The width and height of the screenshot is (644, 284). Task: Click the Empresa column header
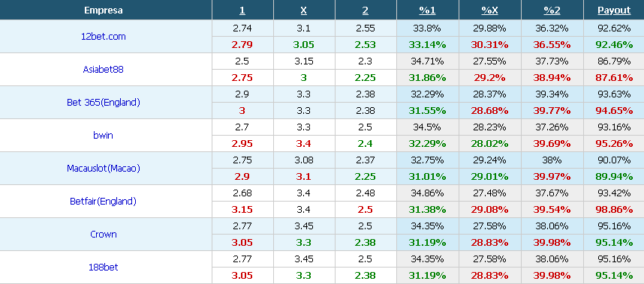(104, 10)
